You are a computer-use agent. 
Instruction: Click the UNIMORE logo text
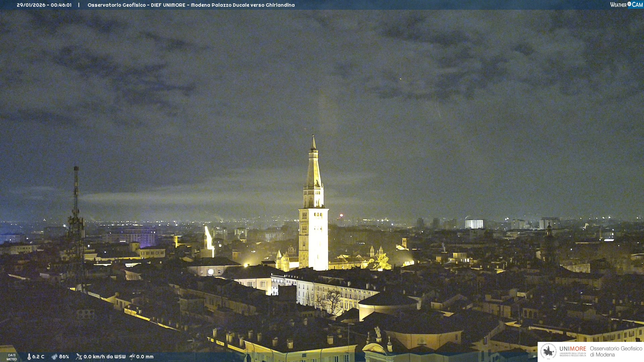click(573, 349)
